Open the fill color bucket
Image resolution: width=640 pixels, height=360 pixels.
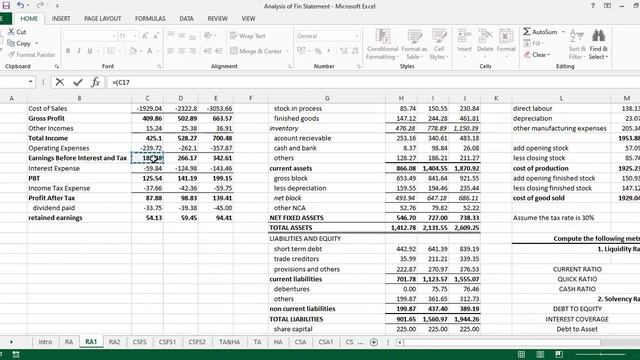[133, 51]
